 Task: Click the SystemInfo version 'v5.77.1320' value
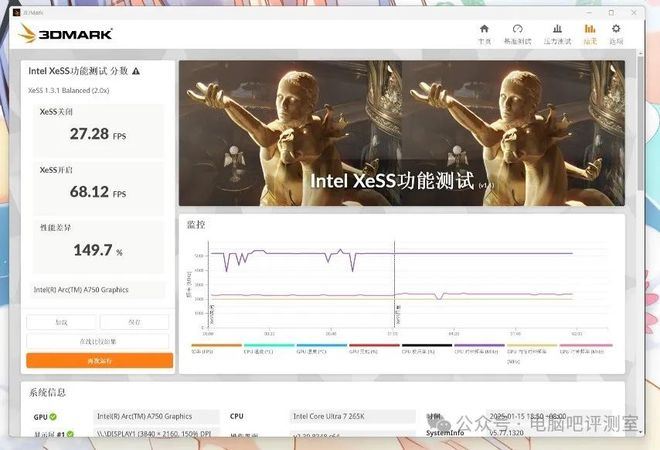[x=506, y=433]
